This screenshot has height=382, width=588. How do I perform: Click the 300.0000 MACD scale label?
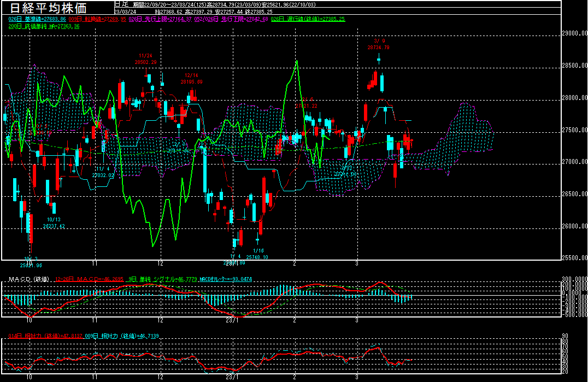[x=574, y=279]
